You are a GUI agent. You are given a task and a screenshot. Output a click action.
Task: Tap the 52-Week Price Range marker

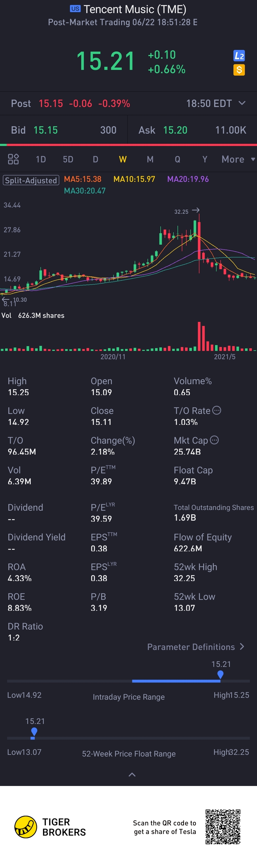[34, 732]
